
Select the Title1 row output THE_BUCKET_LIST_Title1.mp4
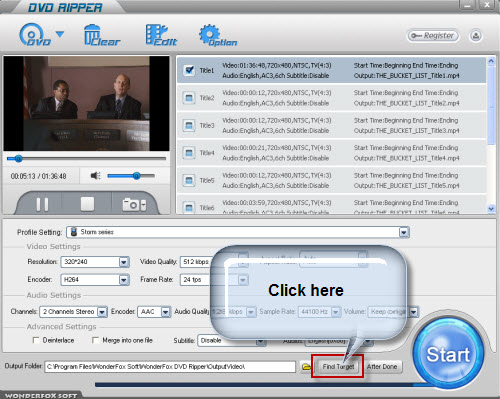coord(331,70)
